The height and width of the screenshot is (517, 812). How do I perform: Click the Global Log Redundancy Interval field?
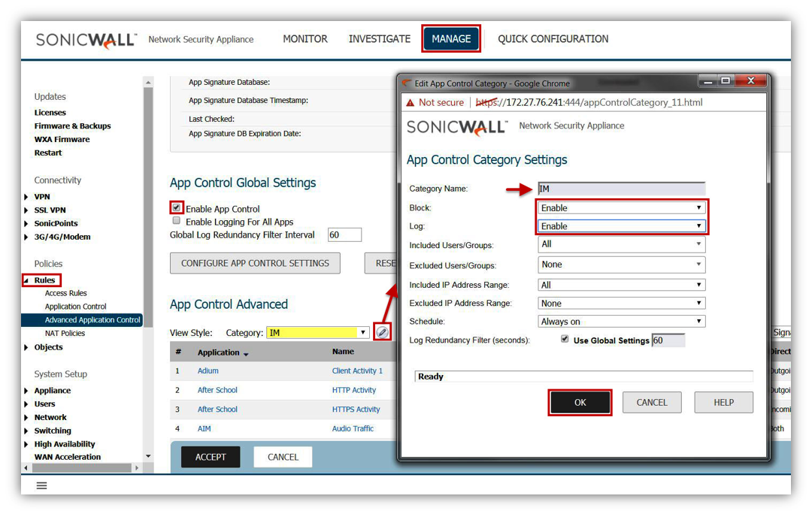tap(344, 235)
